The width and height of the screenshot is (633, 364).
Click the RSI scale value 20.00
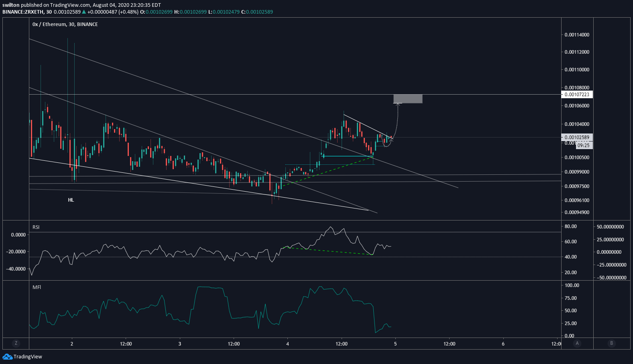571,273
